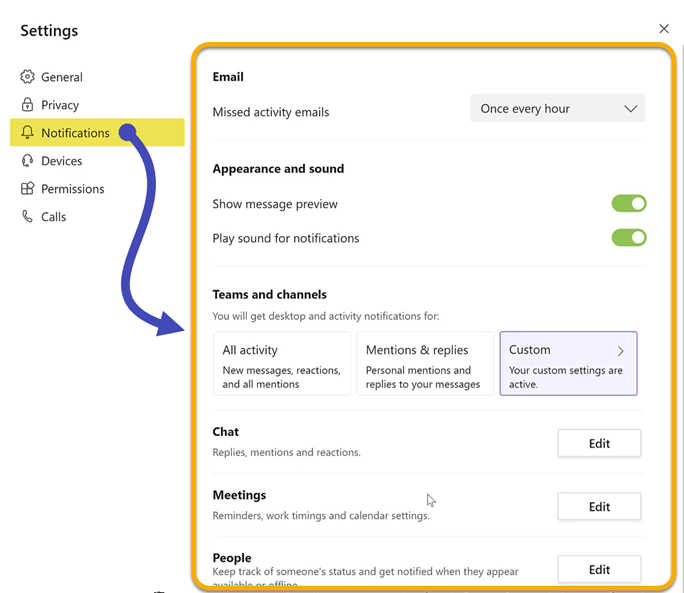The image size is (684, 593).
Task: Select the Mentions & replies card
Action: 425,363
